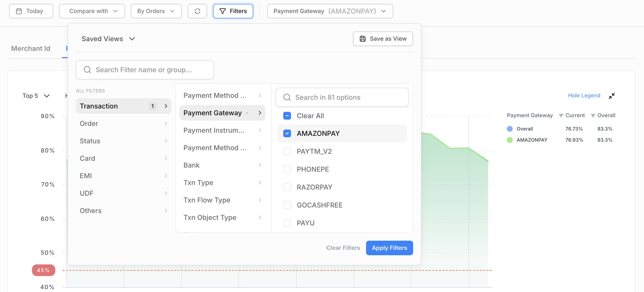This screenshot has width=644, height=292.
Task: Check the PHONEPE gateway option
Action: (x=287, y=169)
